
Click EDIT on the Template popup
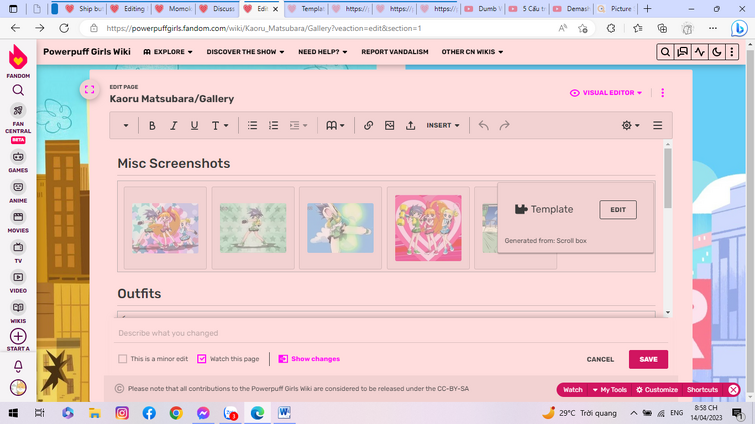(x=618, y=210)
